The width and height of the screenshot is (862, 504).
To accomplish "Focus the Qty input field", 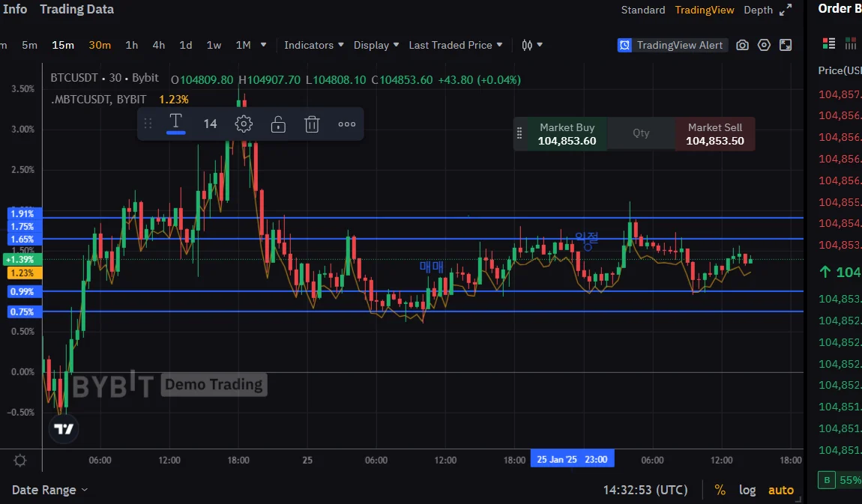I will pos(641,133).
